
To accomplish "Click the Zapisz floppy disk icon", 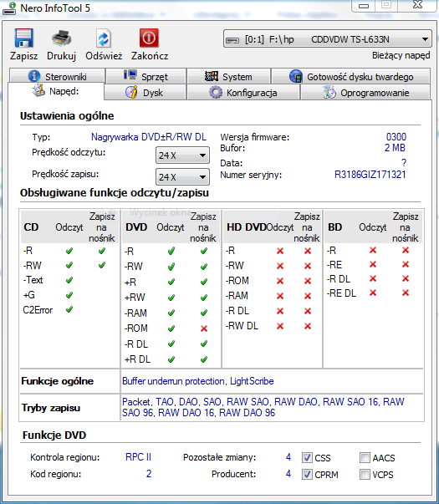I will point(23,38).
